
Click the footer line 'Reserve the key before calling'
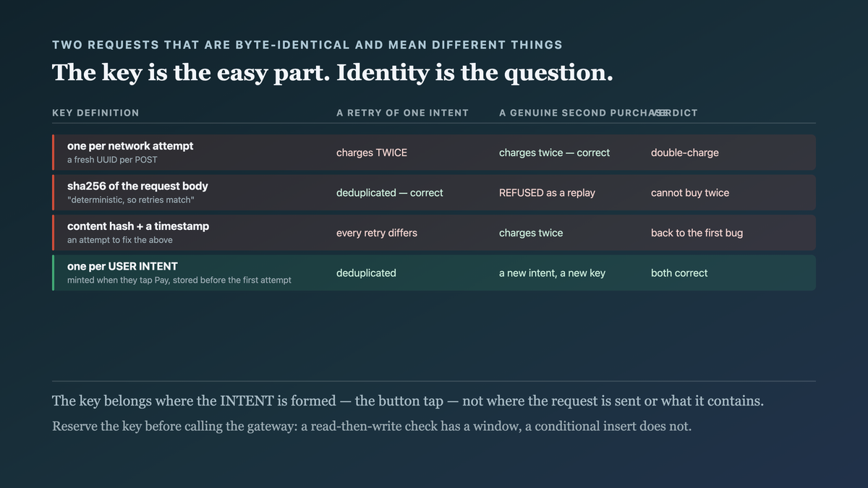tap(372, 427)
